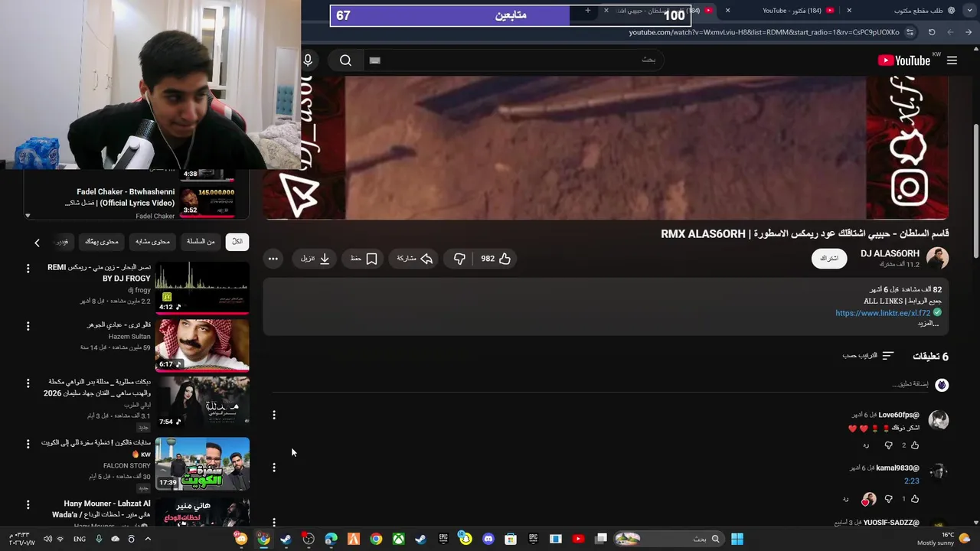Open volume control in system tray
This screenshot has height=551, width=980.
pyautogui.click(x=47, y=539)
